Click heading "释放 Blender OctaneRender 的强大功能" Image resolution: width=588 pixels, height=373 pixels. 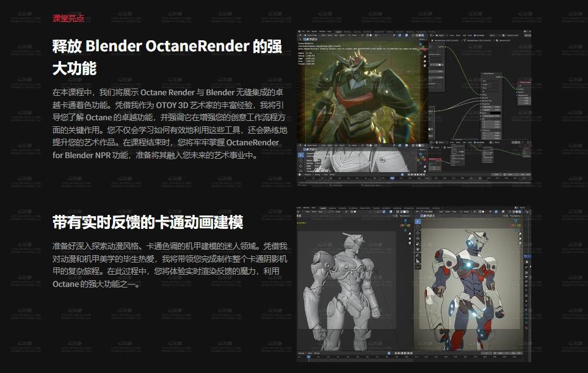167,57
